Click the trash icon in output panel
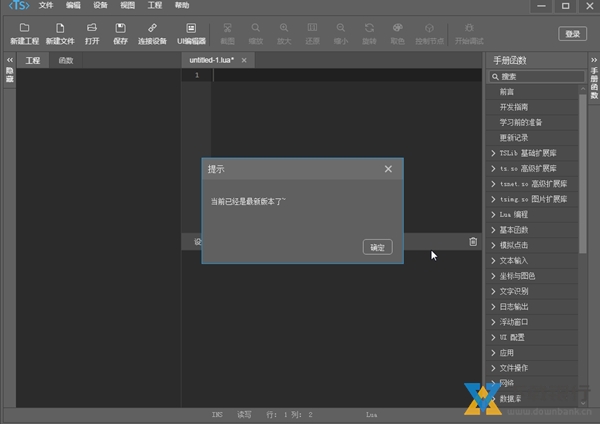Image resolution: width=600 pixels, height=424 pixels. (473, 241)
